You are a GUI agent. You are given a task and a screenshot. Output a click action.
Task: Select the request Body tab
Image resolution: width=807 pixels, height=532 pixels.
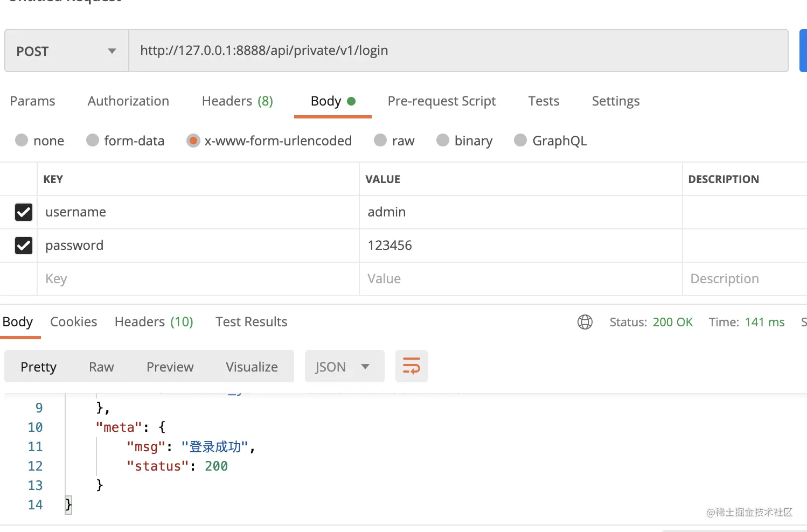coord(333,101)
